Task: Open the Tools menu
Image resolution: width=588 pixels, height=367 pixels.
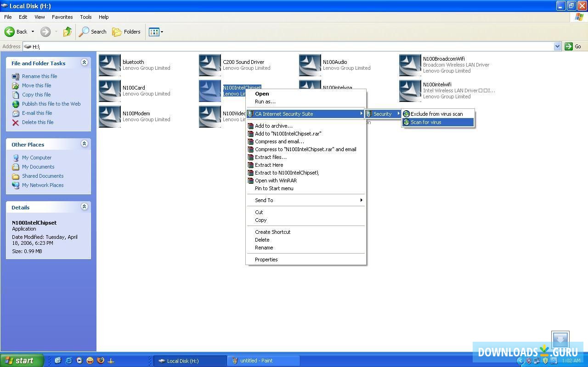Action: (86, 17)
